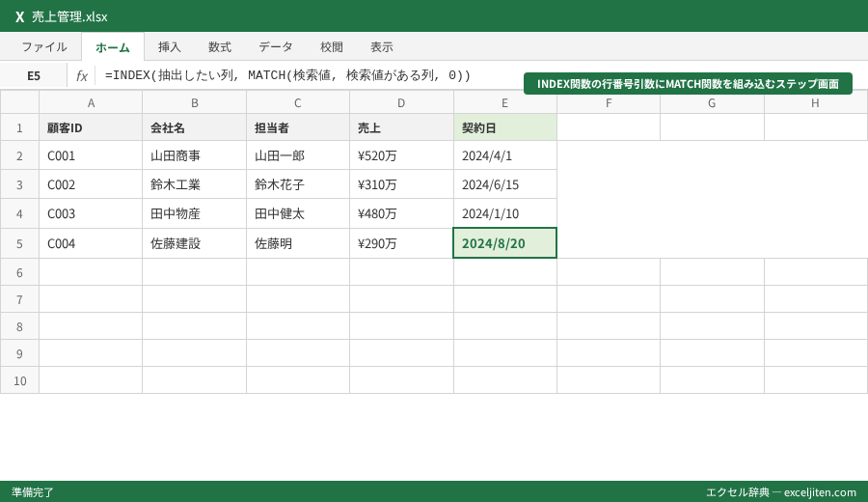Click the fx insert function icon
Image resolution: width=868 pixels, height=502 pixels.
[81, 76]
